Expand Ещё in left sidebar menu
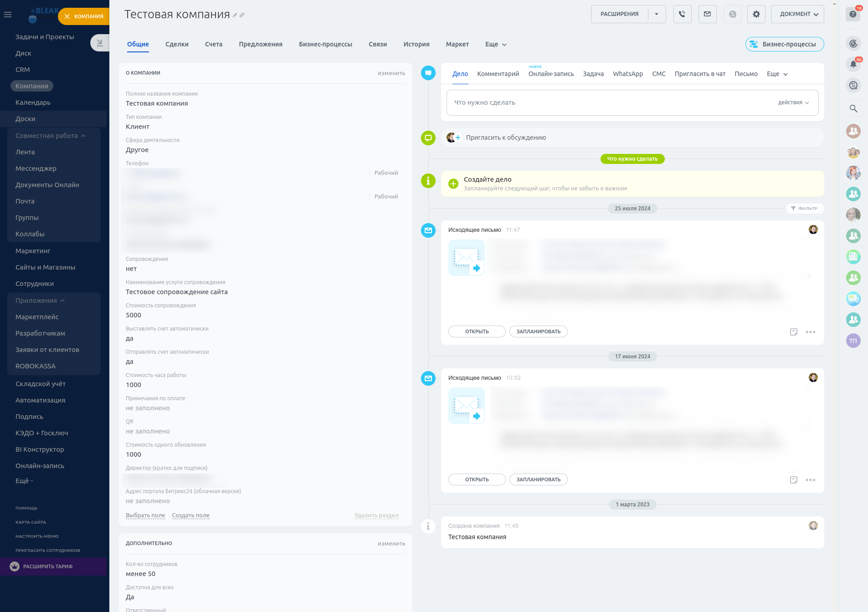Viewport: 868px width, 612px height. 24,481
